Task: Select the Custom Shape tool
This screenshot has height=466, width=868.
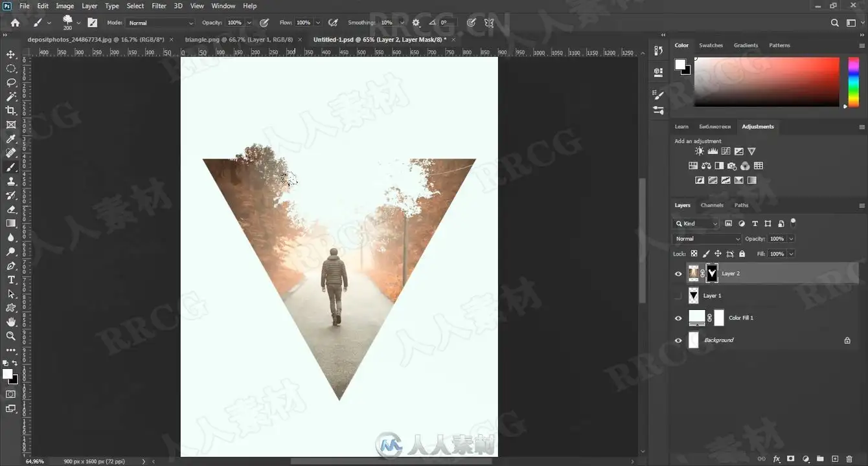Action: pos(11,308)
